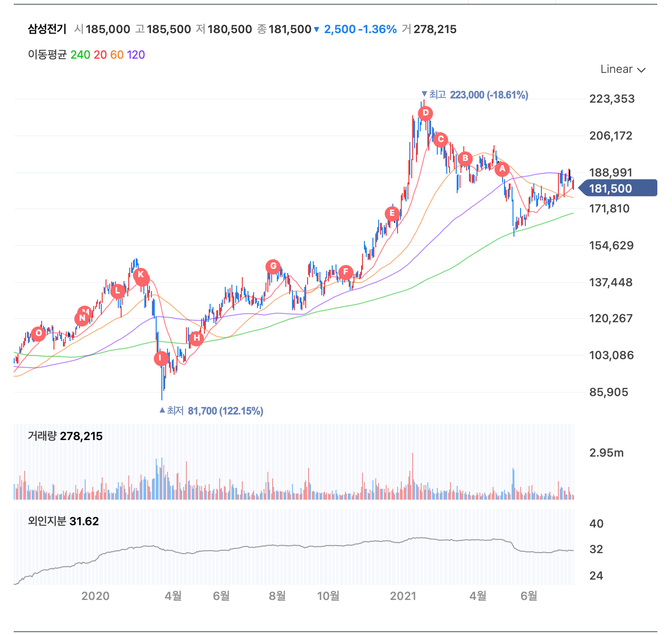Screen dimensions: 672x635
Task: Click the orange 60 moving average label
Action: click(117, 55)
